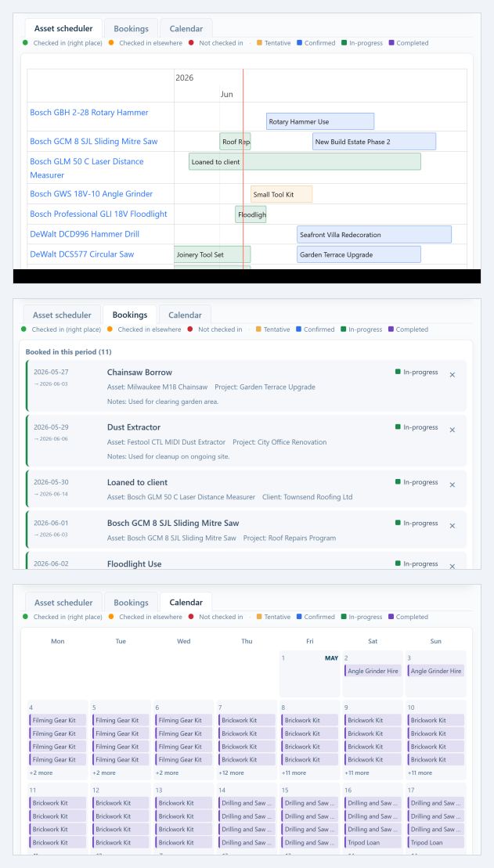Select the Garden Terrace Upgrade bar in the scheduler
Viewport: 494px width, 868px height.
tap(359, 254)
